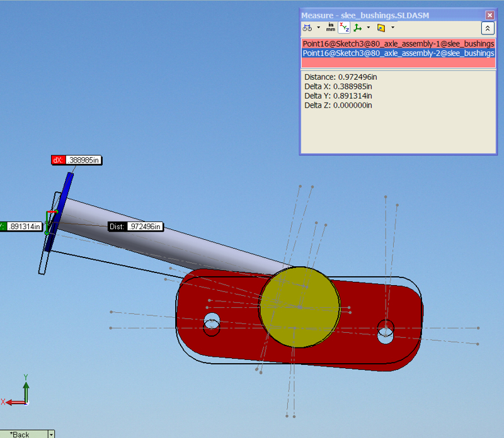
Task: Open the XYZ Relative To dropdown arrow
Action: [x=369, y=28]
